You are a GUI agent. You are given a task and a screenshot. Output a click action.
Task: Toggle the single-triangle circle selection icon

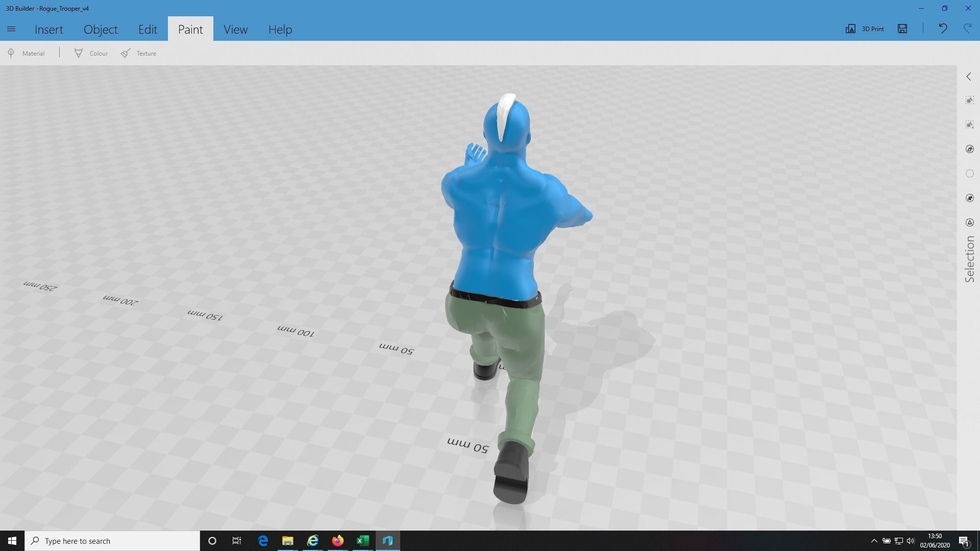[x=970, y=222]
